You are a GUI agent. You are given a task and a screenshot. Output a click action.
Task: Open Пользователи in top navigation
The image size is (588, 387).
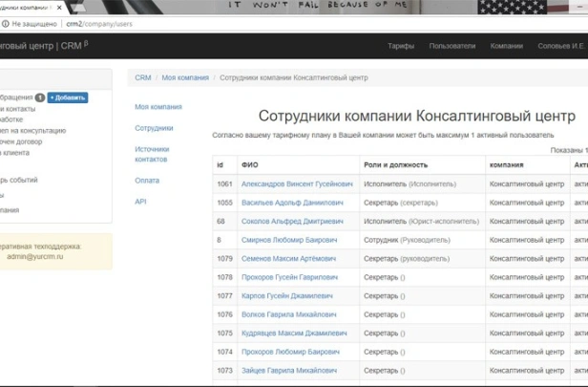click(x=451, y=45)
